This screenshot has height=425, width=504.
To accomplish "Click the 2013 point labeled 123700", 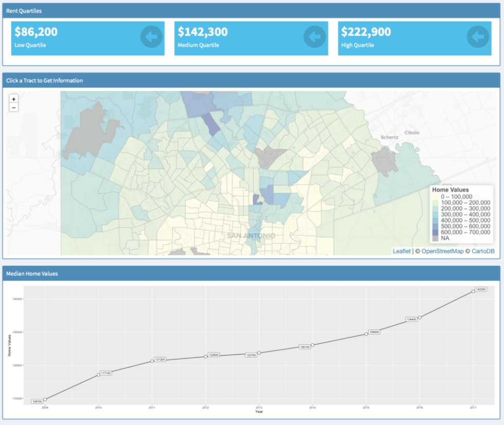I will 259,353.
